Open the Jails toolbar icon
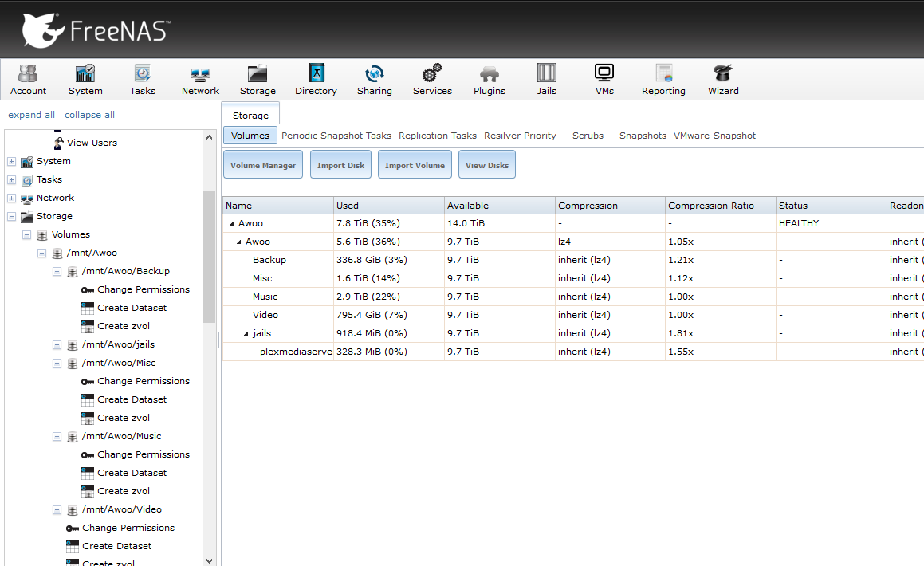 (546, 73)
